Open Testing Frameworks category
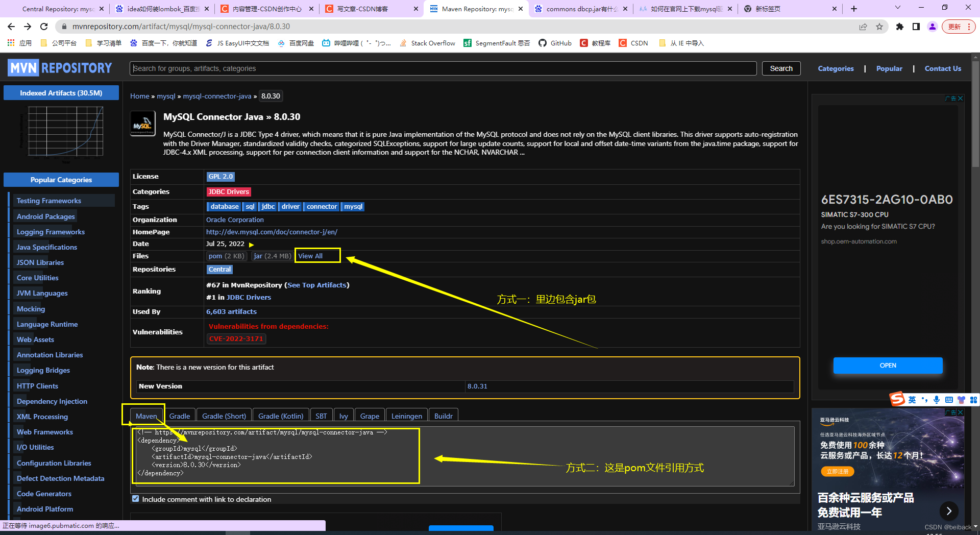This screenshot has height=535, width=980. [48, 201]
